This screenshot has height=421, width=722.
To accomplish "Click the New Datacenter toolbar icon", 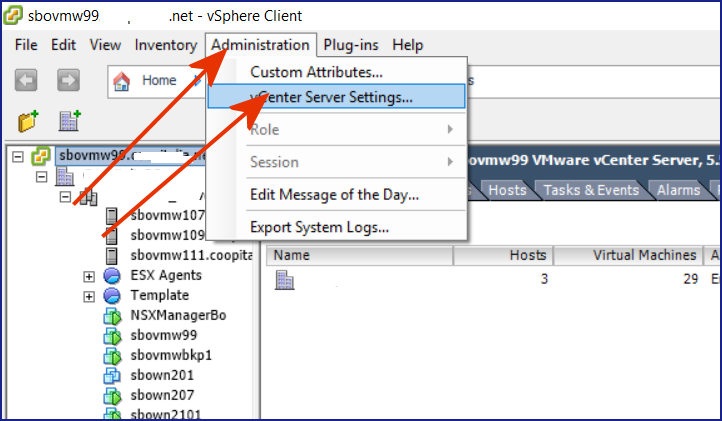I will pyautogui.click(x=70, y=121).
